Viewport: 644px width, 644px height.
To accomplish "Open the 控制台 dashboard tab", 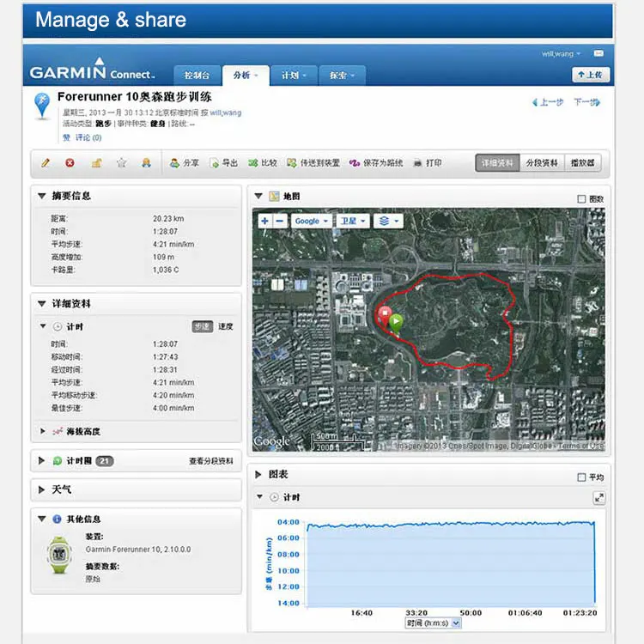I will pyautogui.click(x=197, y=76).
